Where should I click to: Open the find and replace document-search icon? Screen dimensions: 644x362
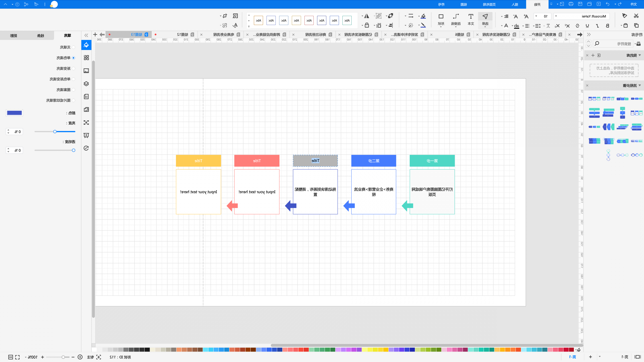pyautogui.click(x=235, y=16)
